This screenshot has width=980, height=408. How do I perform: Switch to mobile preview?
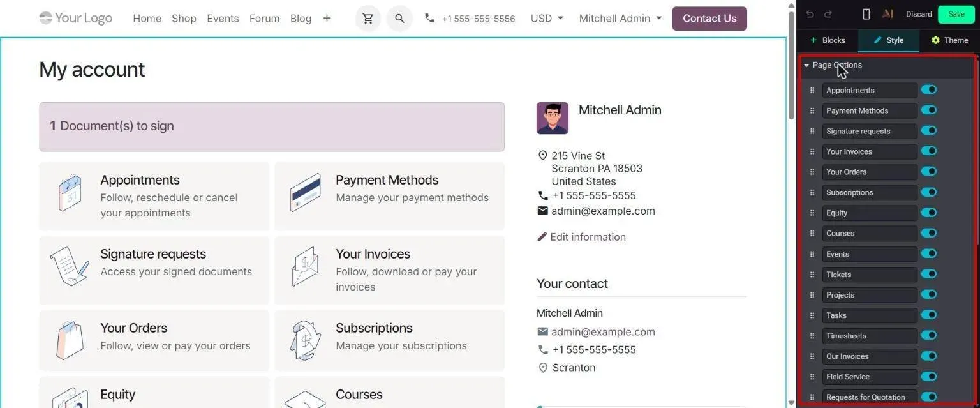pyautogui.click(x=866, y=14)
